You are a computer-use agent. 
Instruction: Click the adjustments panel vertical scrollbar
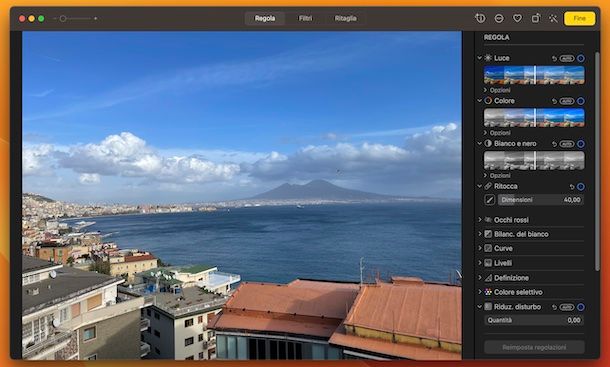pyautogui.click(x=597, y=161)
